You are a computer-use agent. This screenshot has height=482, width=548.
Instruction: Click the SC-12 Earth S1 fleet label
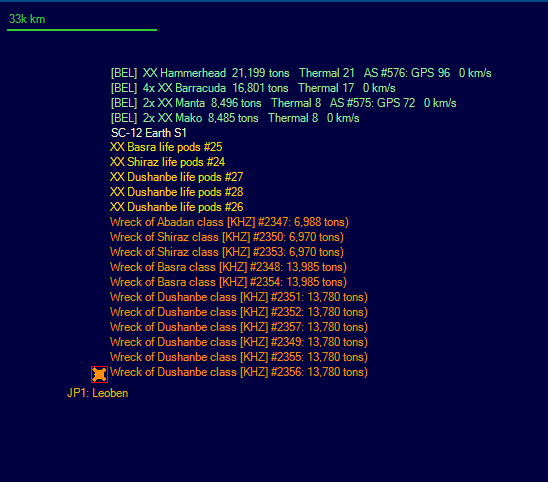[x=149, y=133]
